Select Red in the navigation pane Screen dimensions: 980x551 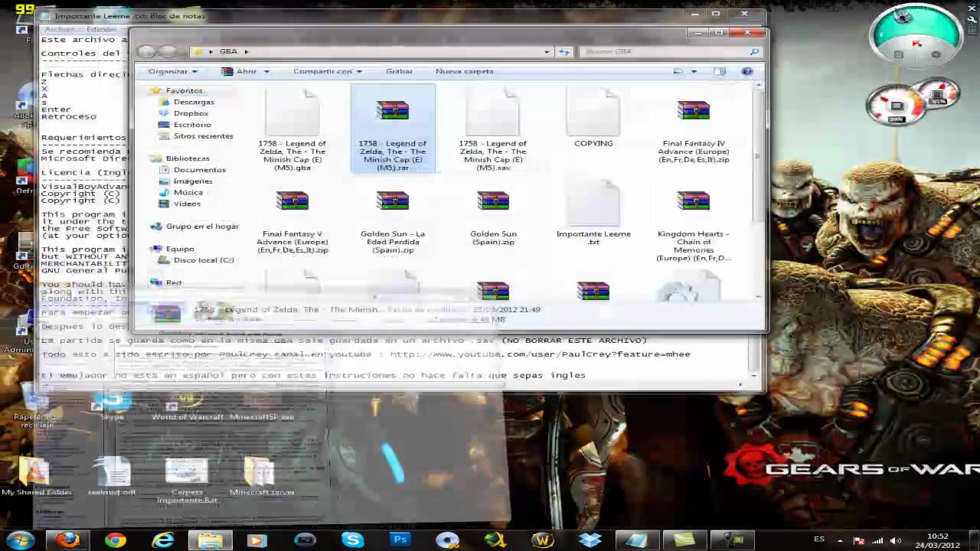tap(174, 282)
